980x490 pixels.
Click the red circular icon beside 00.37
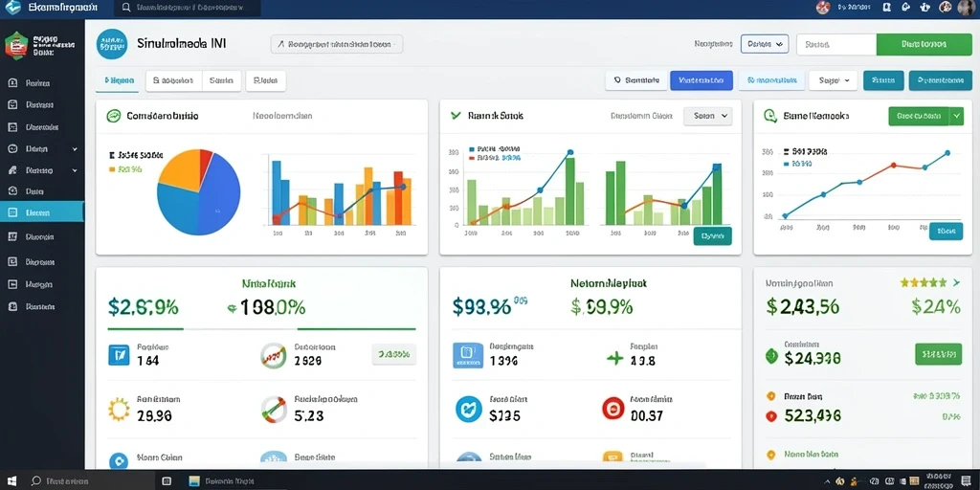(613, 409)
